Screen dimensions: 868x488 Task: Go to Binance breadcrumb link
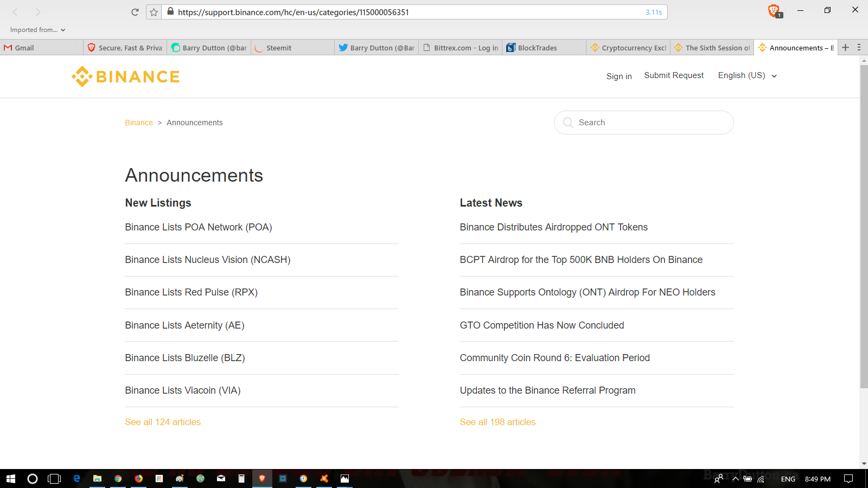[139, 123]
